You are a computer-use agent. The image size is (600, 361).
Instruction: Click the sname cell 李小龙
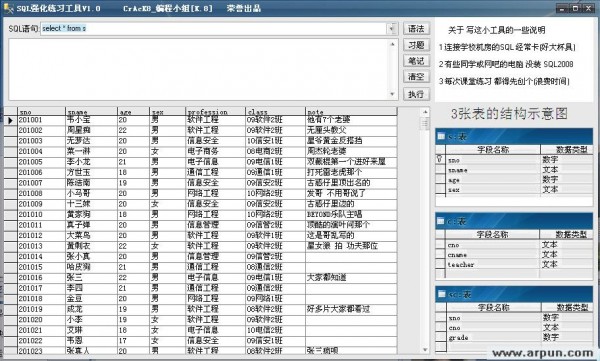click(91, 162)
